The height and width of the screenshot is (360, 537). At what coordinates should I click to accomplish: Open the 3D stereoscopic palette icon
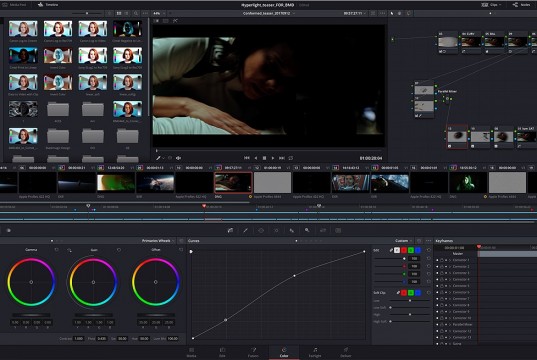point(338,231)
